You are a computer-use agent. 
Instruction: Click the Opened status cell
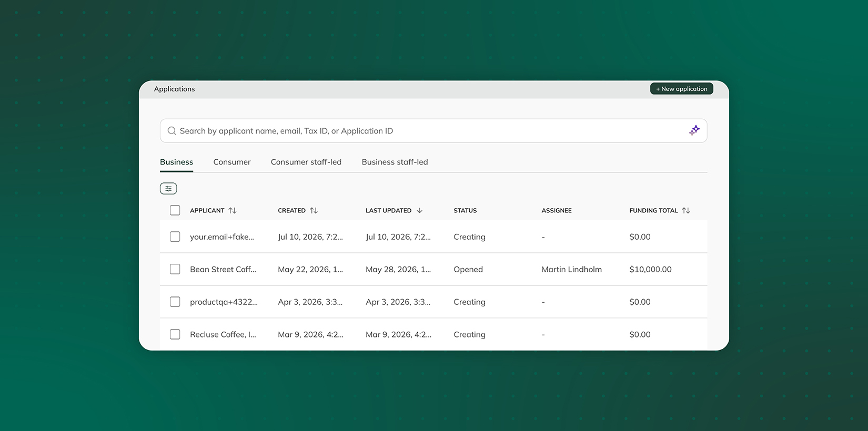click(468, 270)
